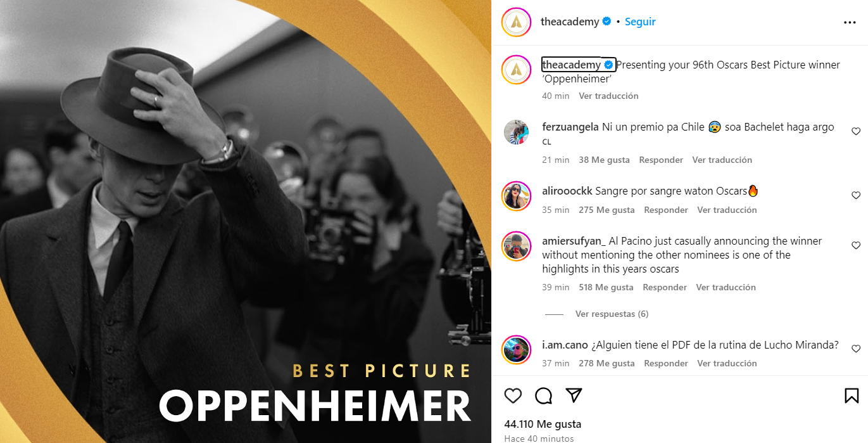The height and width of the screenshot is (443, 868).
Task: Follow theacademy with Seguir button
Action: pos(640,22)
